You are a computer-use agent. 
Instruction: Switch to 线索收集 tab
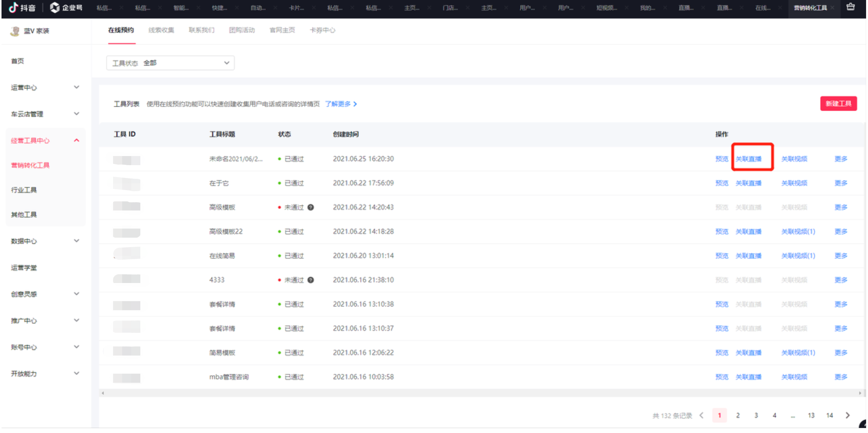click(161, 30)
